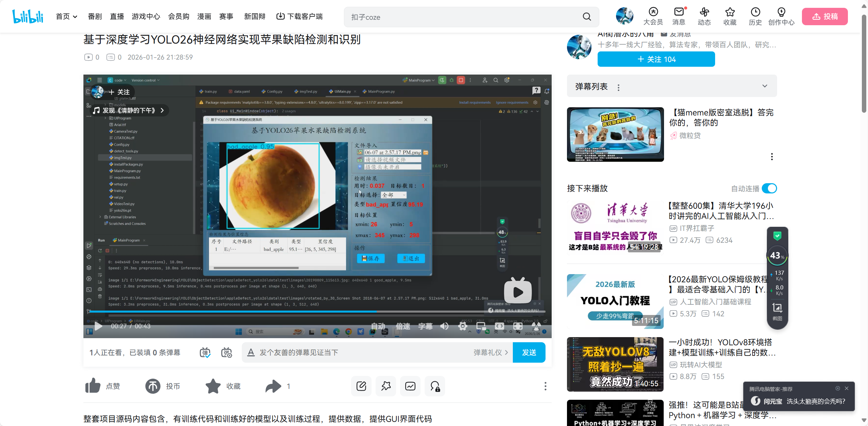Click the video progress bar
Image resolution: width=868 pixels, height=426 pixels.
click(317, 311)
